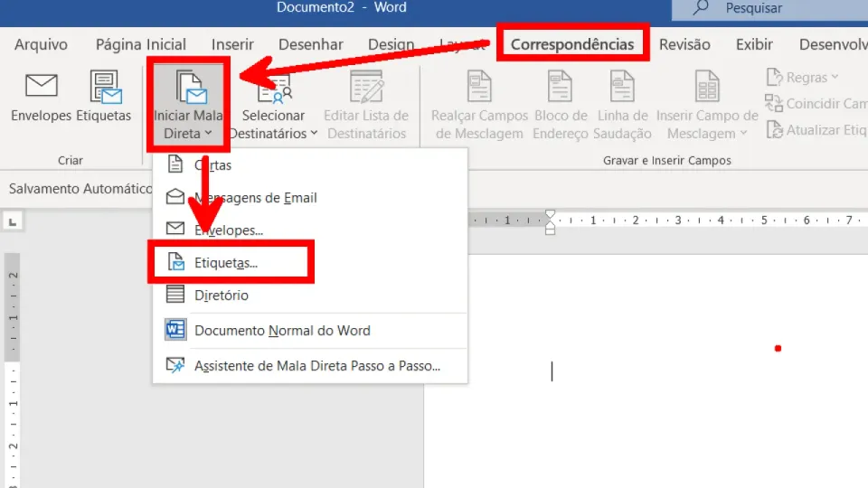Switch to Página Inicial tab

pos(141,44)
